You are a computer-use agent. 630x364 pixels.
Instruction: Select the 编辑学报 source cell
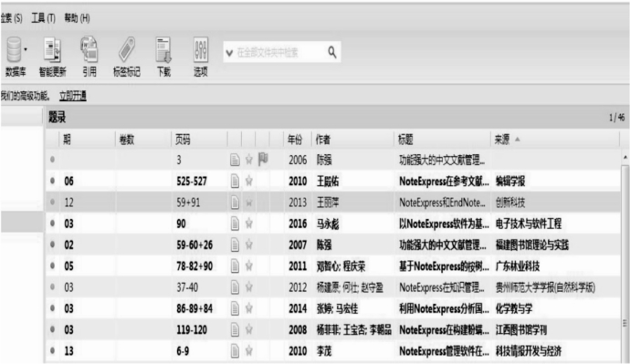510,182
